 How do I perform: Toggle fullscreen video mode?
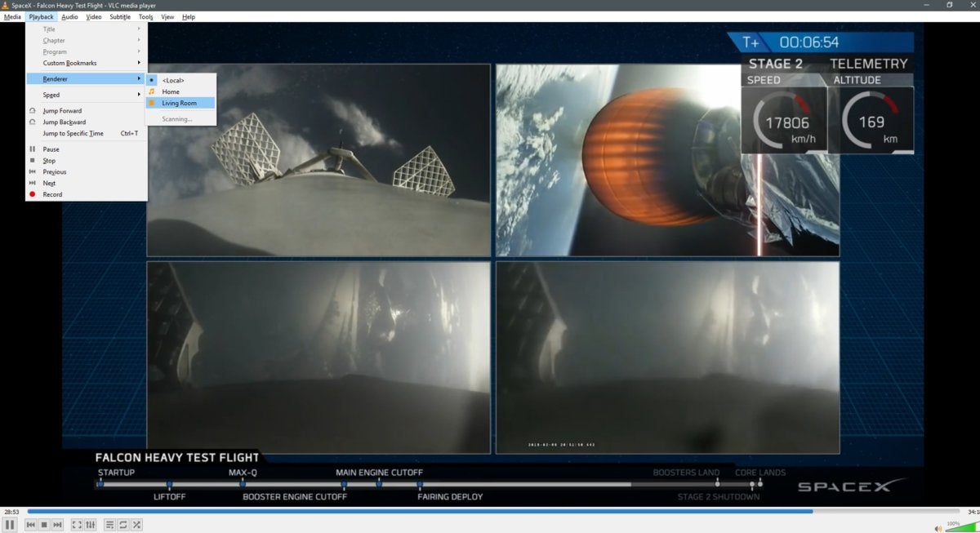[77, 525]
